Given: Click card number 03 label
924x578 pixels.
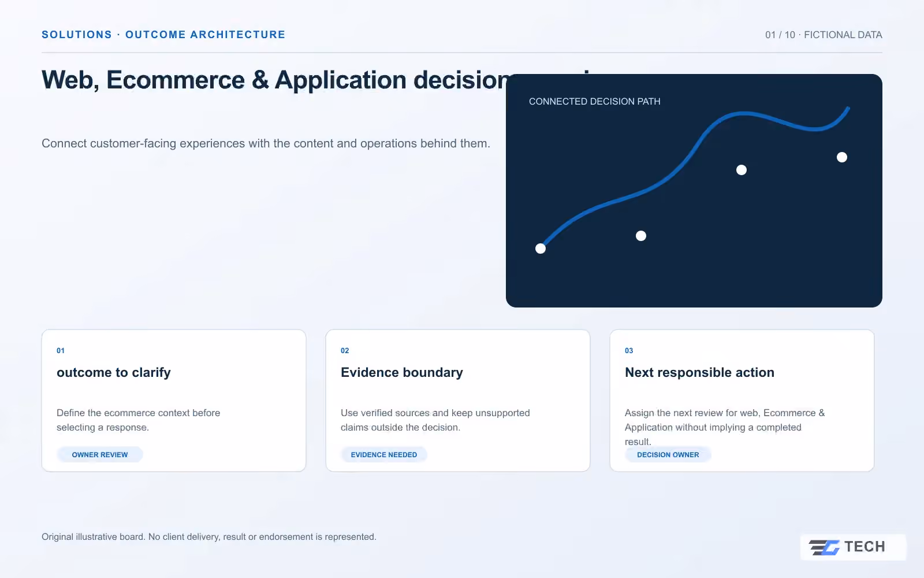Looking at the screenshot, I should [x=629, y=351].
